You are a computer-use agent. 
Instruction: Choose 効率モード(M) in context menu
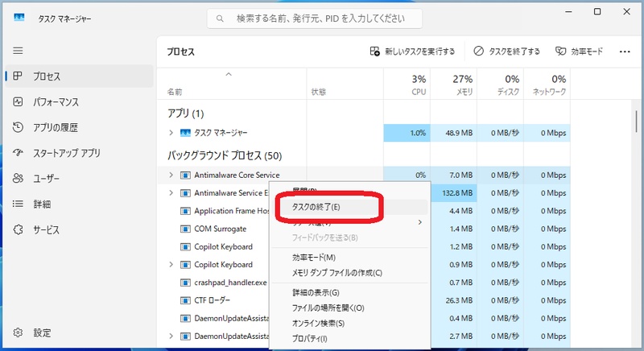click(350, 258)
